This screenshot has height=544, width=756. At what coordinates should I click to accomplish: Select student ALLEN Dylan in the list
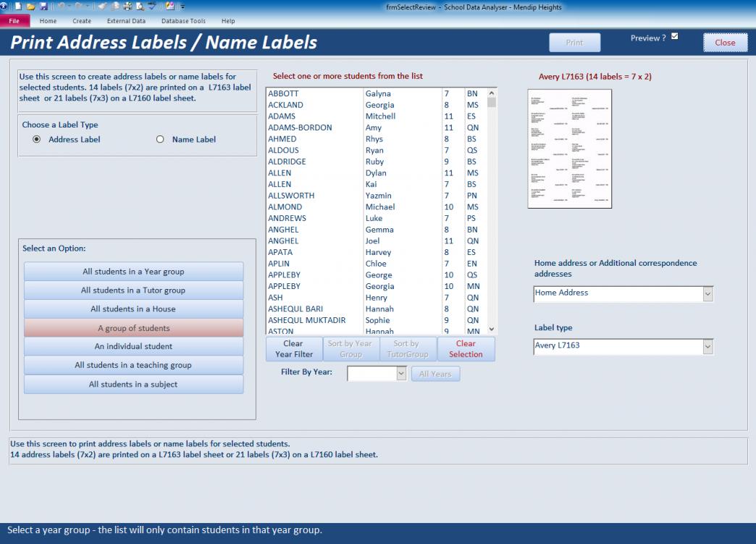pos(376,172)
